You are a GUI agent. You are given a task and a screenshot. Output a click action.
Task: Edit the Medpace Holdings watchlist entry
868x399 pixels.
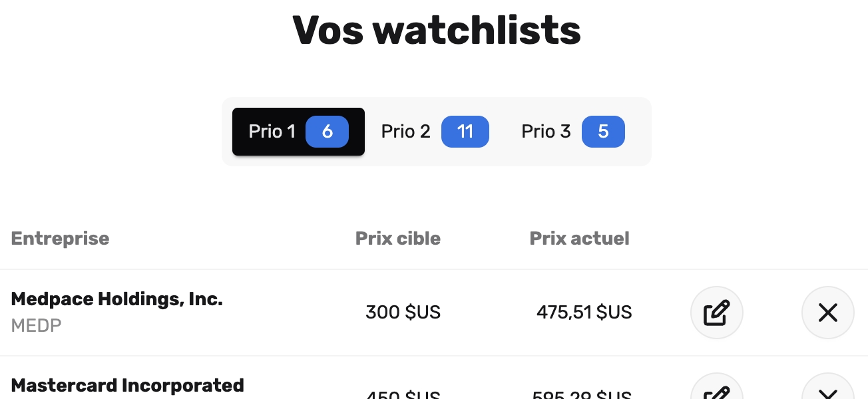tap(716, 313)
